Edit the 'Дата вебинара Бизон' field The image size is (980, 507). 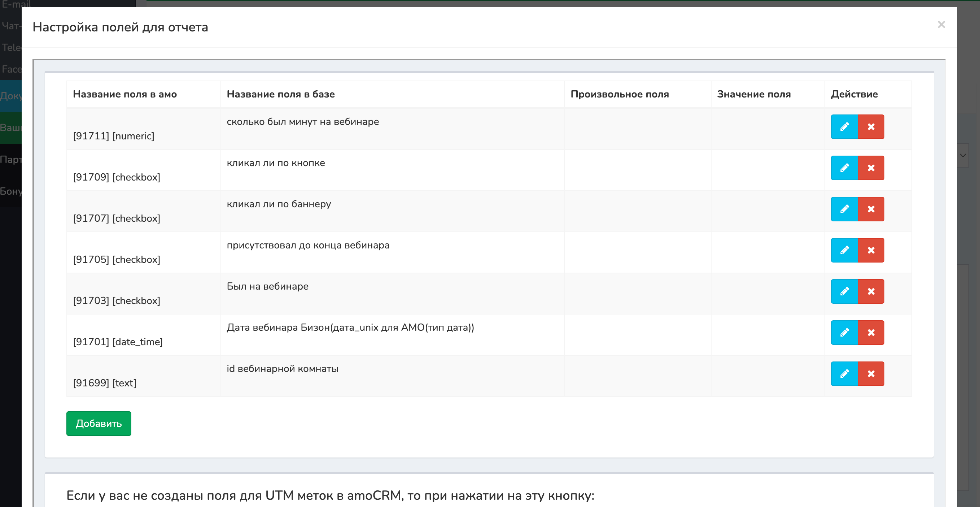[x=844, y=332]
